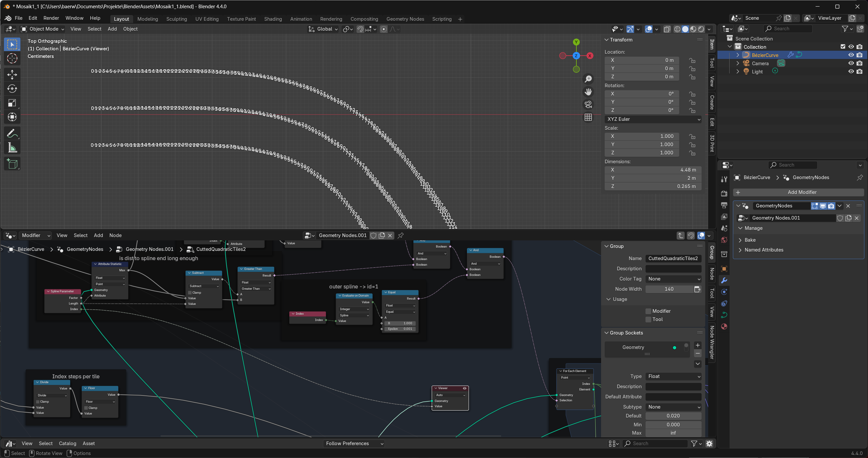Select the Annotate pencil tool
This screenshot has width=868, height=458.
click(x=12, y=134)
